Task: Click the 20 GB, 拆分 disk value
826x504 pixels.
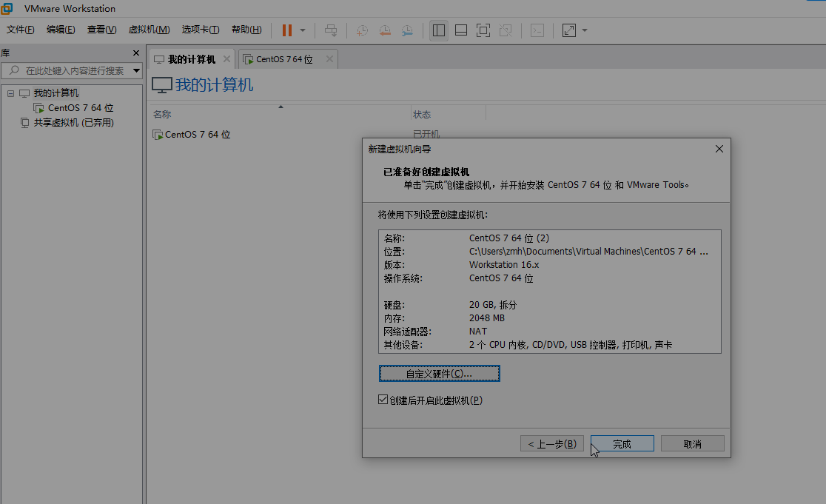Action: point(493,305)
